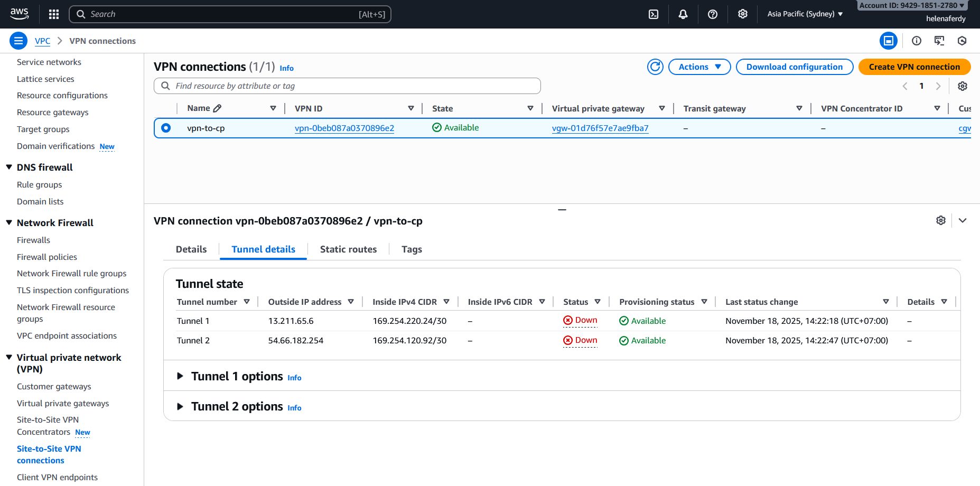Open the vgw-01d76f57e7ae9fba7 gateway link
This screenshot has height=486, width=980.
(x=600, y=128)
